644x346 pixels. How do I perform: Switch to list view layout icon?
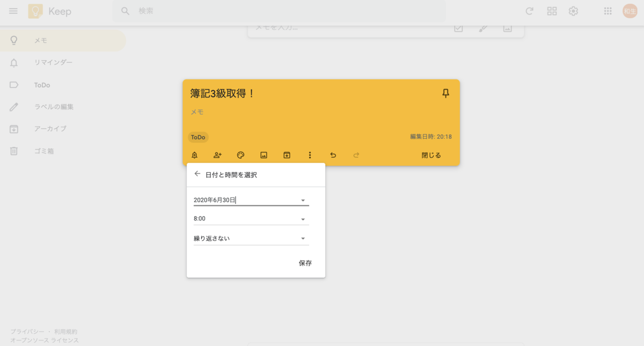[x=552, y=11]
